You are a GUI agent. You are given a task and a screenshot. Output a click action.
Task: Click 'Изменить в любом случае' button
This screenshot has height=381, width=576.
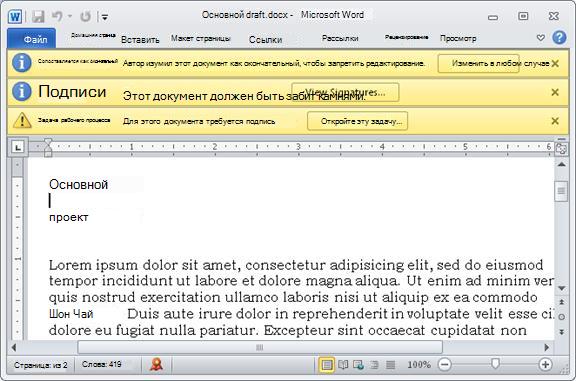478,63
